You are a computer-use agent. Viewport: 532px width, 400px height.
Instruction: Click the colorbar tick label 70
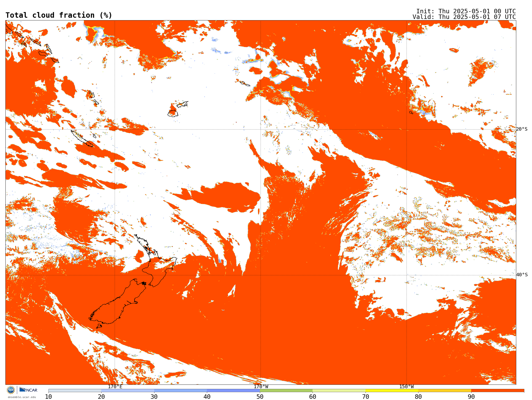pyautogui.click(x=366, y=397)
